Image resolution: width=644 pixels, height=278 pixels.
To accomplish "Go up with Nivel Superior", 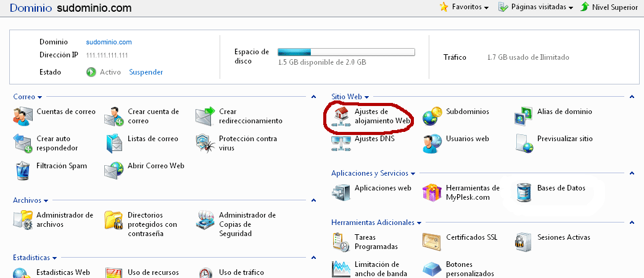I will pyautogui.click(x=609, y=7).
